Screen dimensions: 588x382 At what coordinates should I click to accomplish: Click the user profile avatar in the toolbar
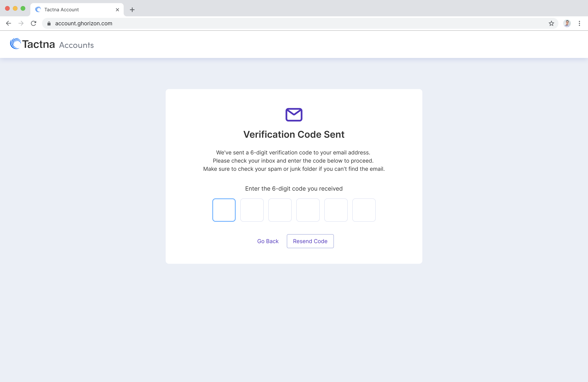pyautogui.click(x=567, y=23)
